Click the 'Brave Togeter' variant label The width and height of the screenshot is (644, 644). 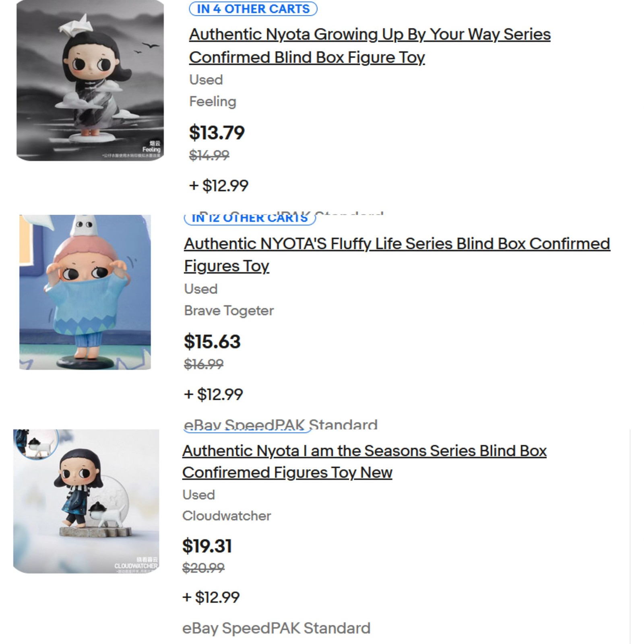[x=229, y=311]
